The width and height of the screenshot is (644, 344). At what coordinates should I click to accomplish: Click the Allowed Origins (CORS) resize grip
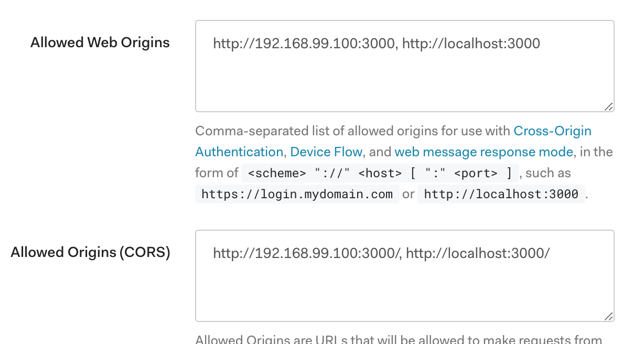609,317
